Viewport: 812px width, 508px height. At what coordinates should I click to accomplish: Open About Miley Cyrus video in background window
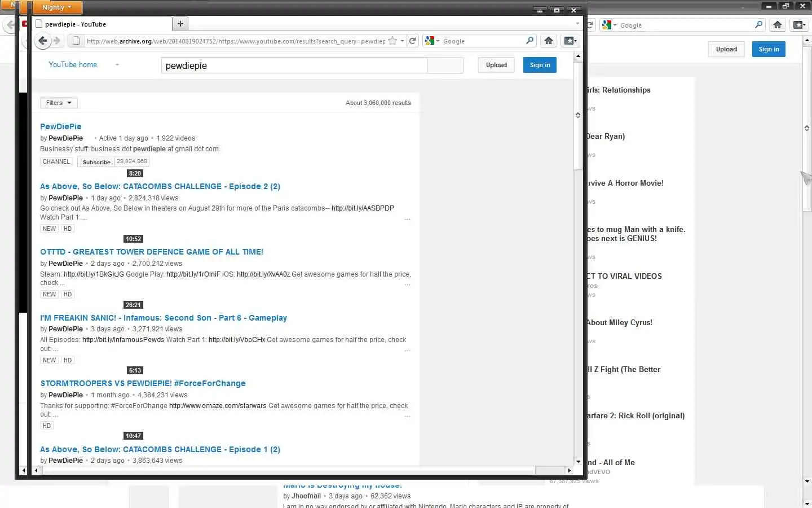coord(619,323)
